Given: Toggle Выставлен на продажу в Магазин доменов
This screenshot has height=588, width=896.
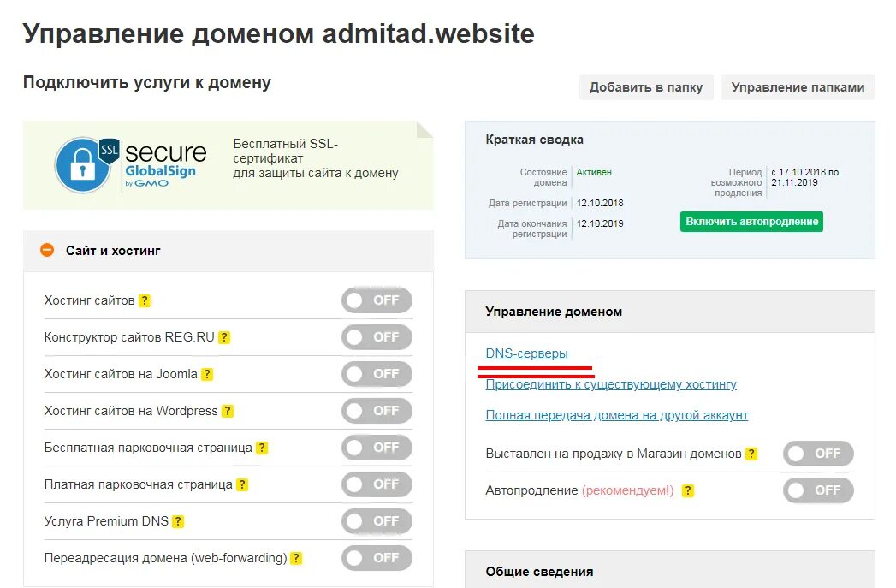Looking at the screenshot, I should pos(818,454).
